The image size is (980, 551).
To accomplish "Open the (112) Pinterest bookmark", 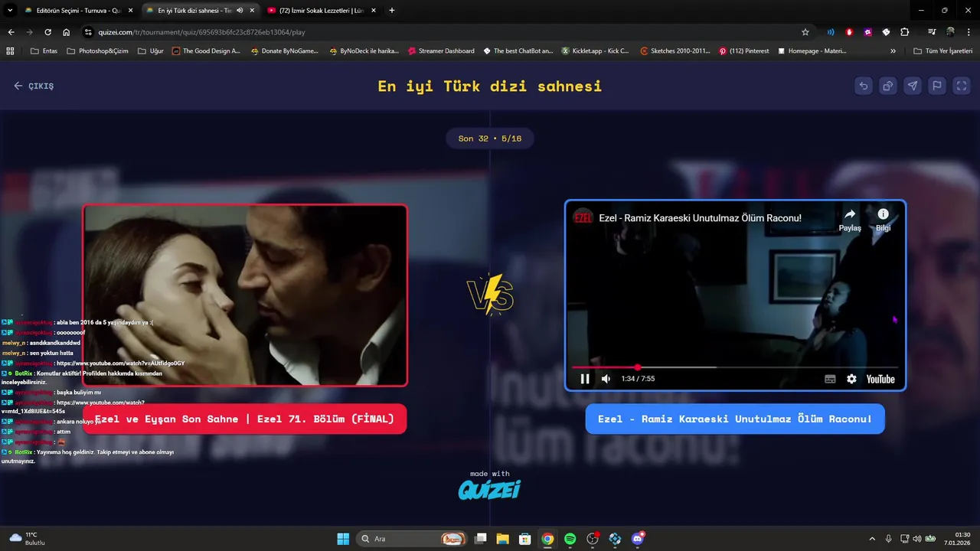I will click(x=744, y=51).
